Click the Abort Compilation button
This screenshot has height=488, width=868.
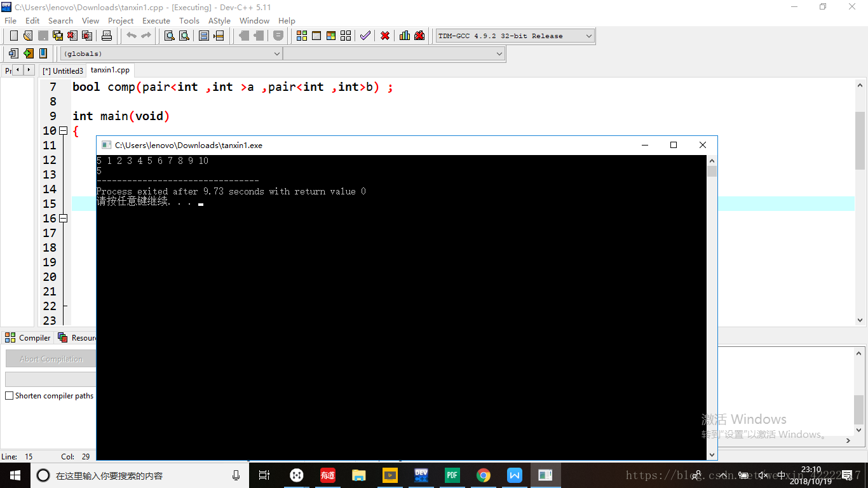click(51, 359)
